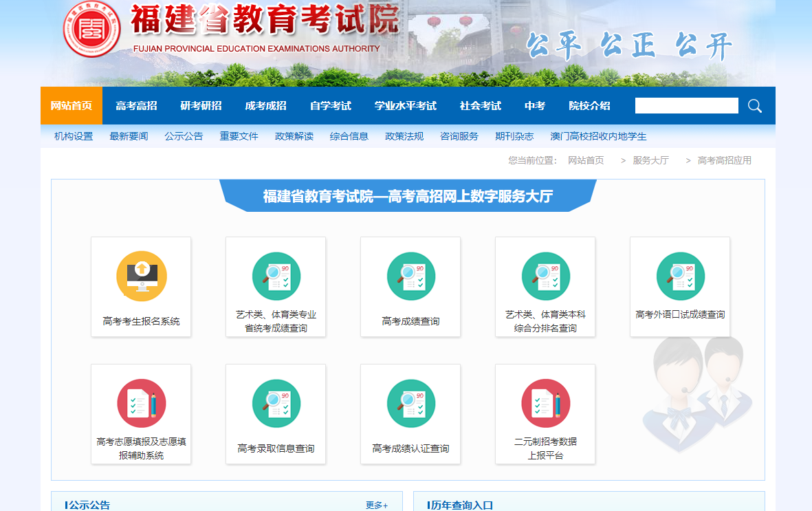Click the 高考成绩查询 label text
This screenshot has width=812, height=511.
(410, 321)
